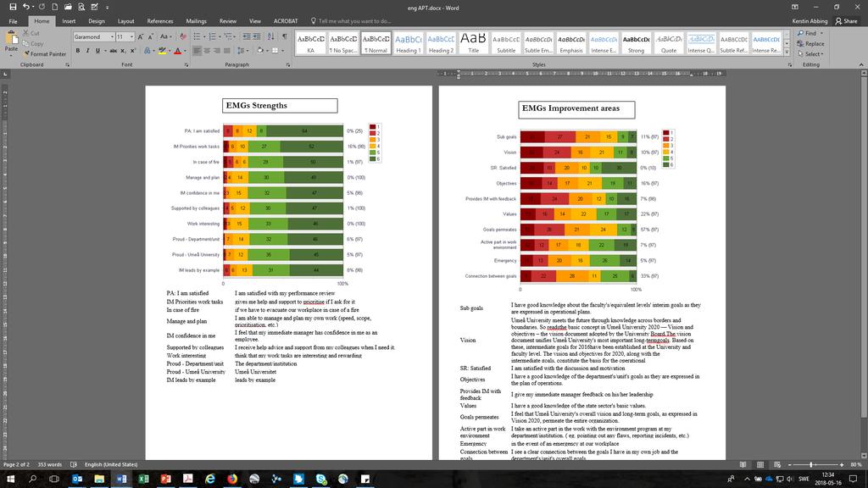Toggle Bold formatting

[77, 51]
